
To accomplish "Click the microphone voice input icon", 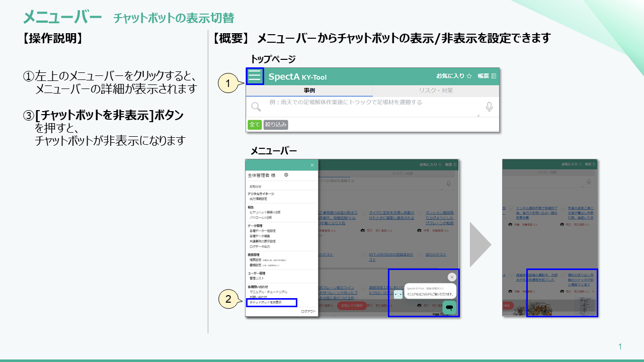I will point(489,107).
